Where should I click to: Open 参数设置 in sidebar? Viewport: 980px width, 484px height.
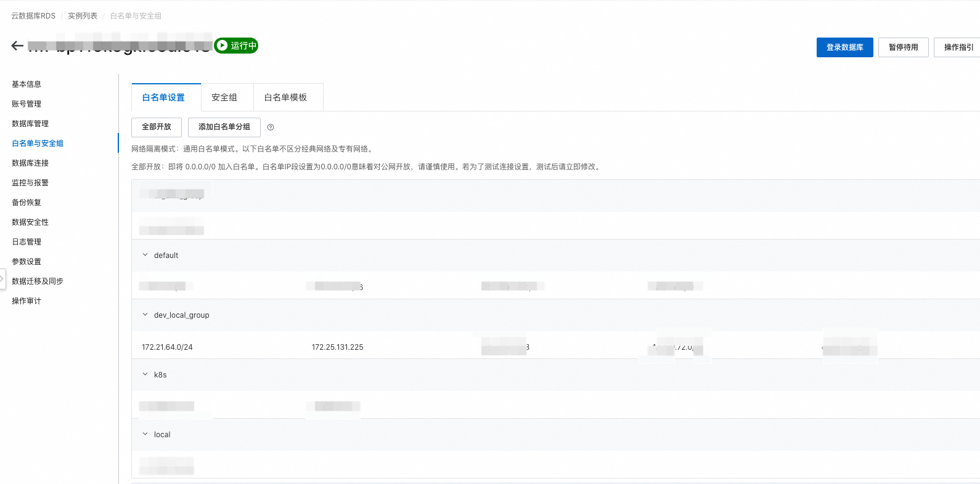[27, 262]
